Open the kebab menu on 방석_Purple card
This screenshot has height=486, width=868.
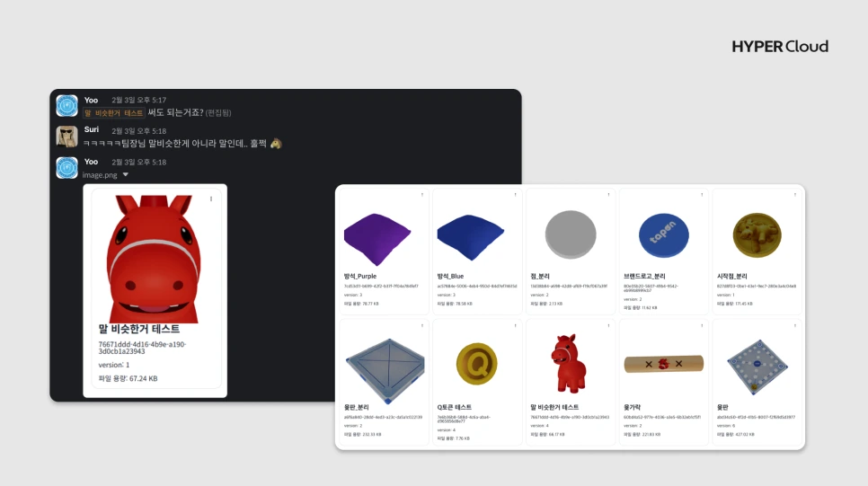[x=421, y=194]
